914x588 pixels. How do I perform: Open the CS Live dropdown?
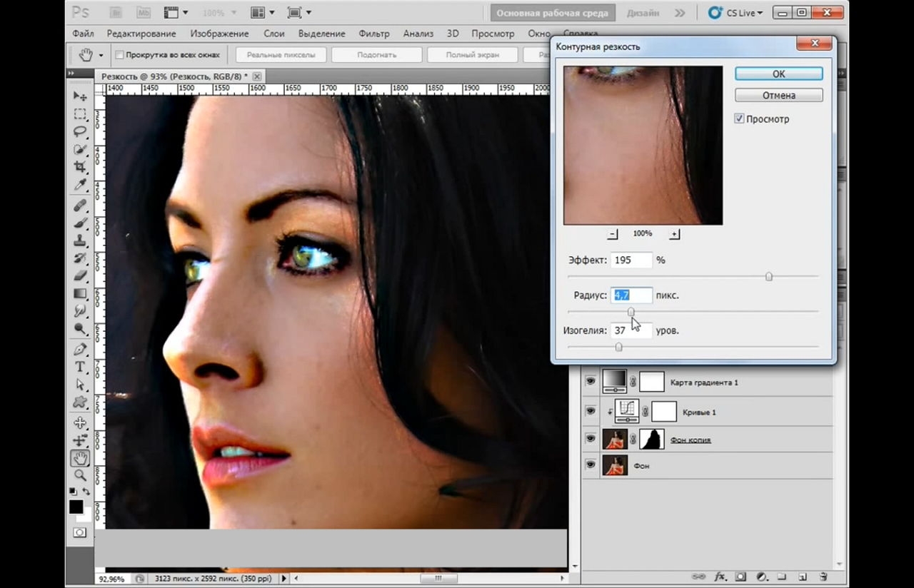click(x=734, y=13)
